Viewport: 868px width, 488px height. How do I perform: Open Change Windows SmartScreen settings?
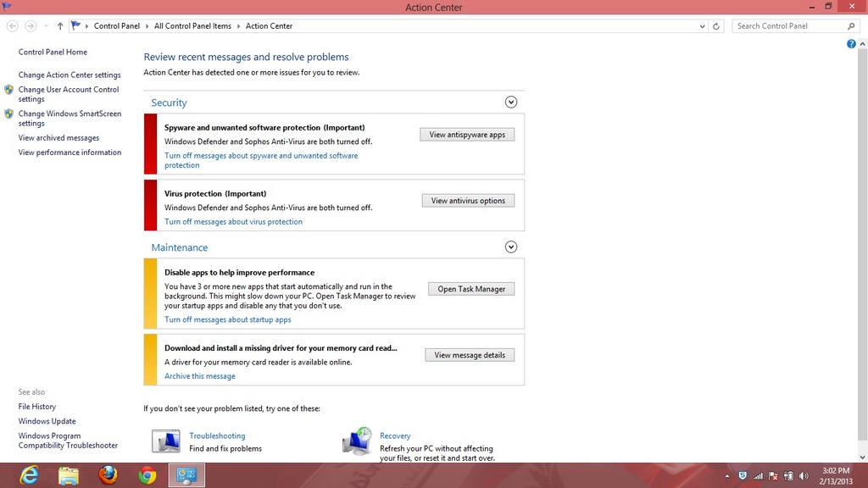pyautogui.click(x=70, y=119)
